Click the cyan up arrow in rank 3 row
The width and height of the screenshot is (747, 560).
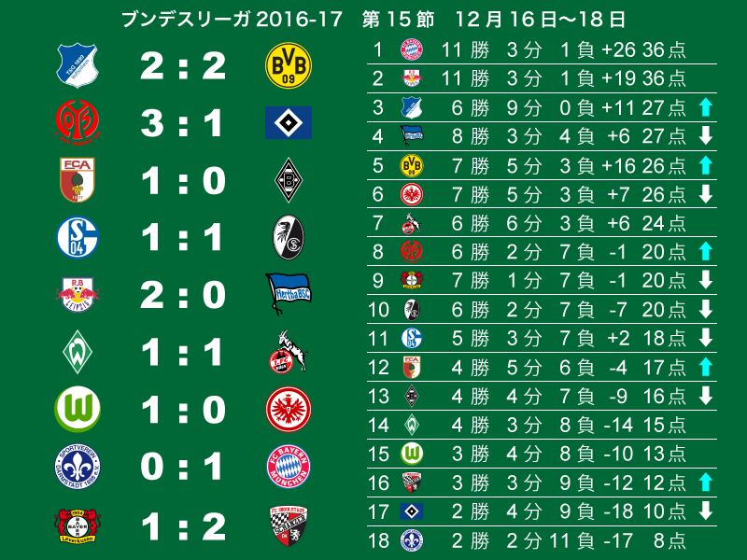706,107
